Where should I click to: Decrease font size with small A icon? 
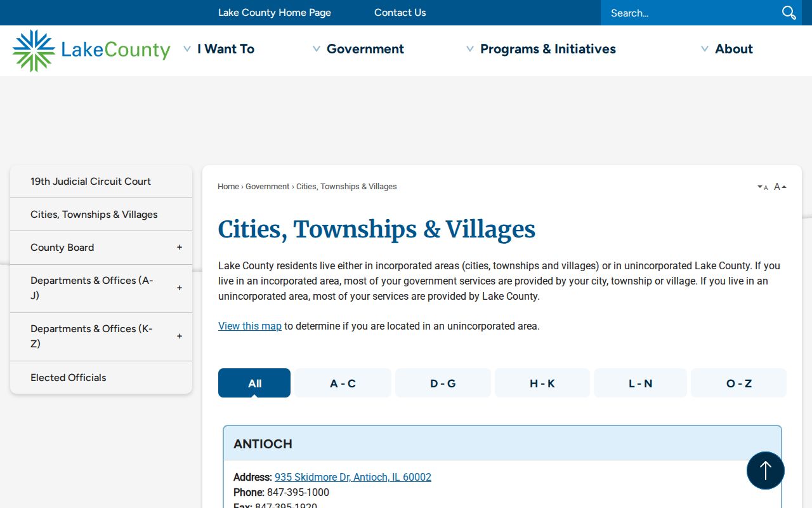click(x=763, y=187)
